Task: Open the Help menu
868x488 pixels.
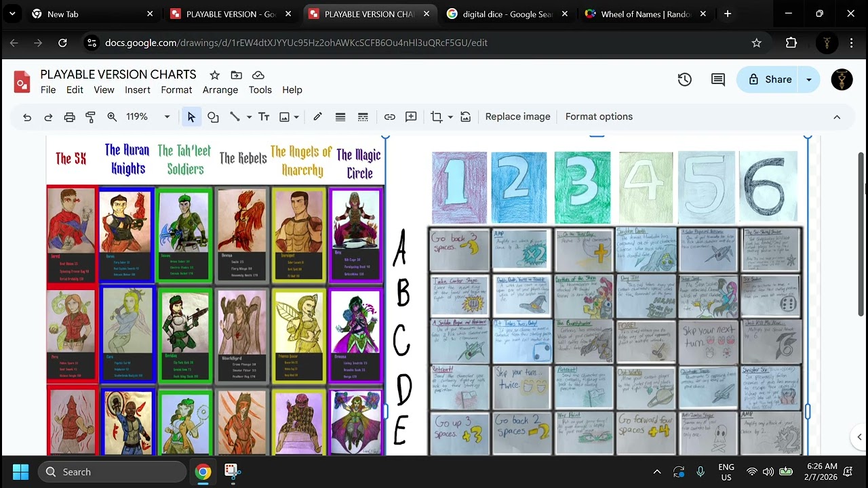Action: [292, 89]
